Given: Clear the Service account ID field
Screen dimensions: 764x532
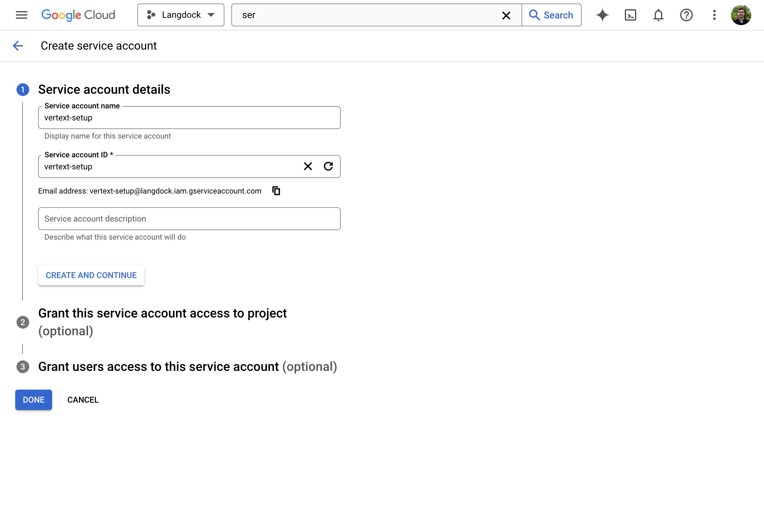Looking at the screenshot, I should coord(308,166).
